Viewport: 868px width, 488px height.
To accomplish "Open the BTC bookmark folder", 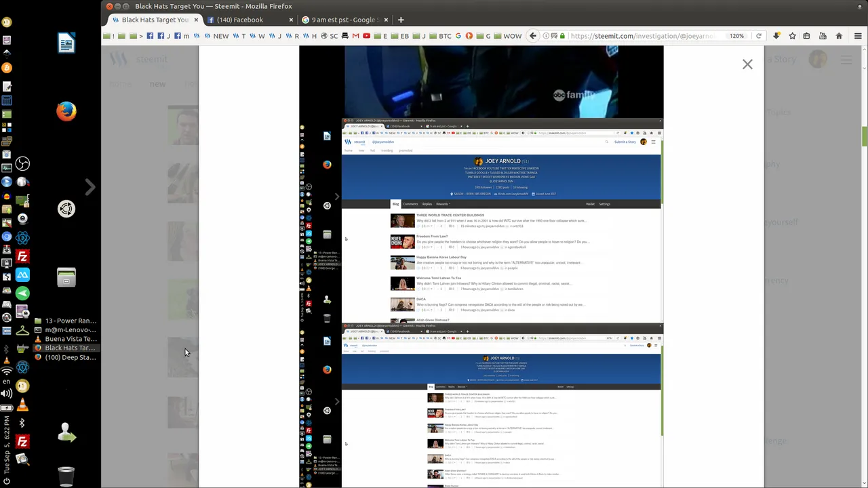I will click(440, 36).
